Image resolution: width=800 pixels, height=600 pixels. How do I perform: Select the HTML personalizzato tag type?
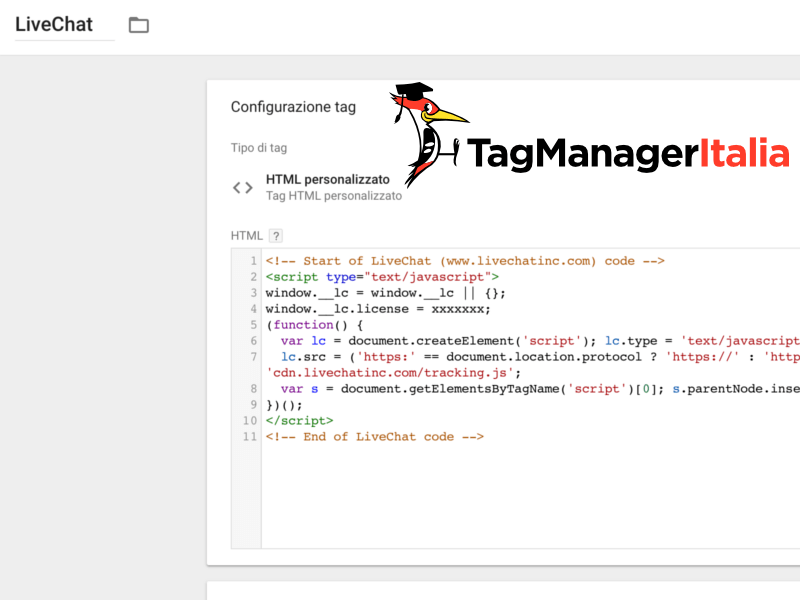click(328, 180)
